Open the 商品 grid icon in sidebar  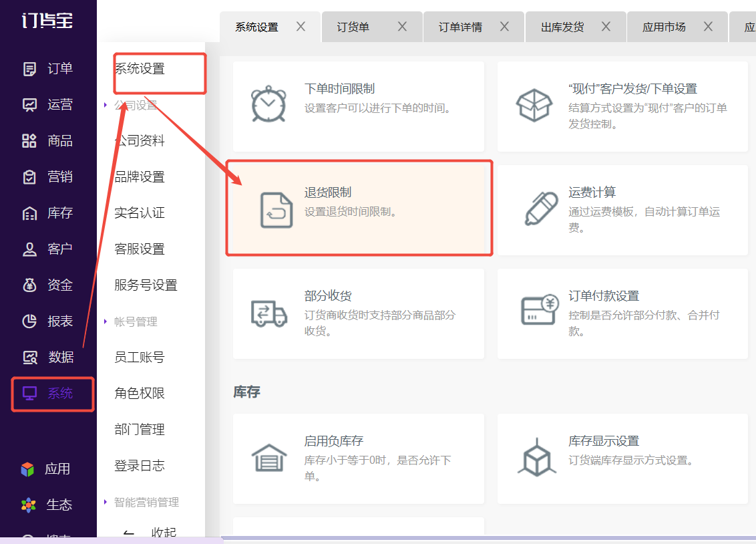29,141
